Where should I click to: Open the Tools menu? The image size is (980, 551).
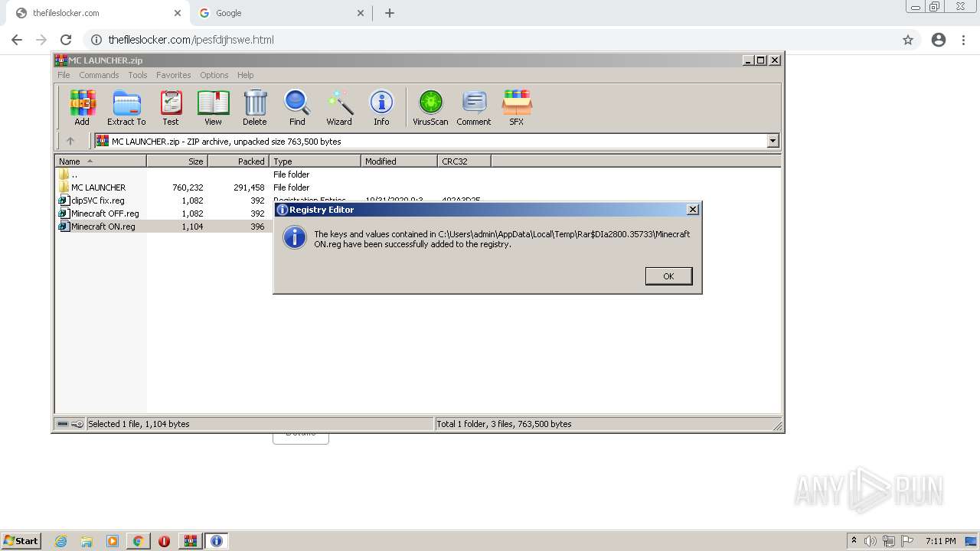138,75
